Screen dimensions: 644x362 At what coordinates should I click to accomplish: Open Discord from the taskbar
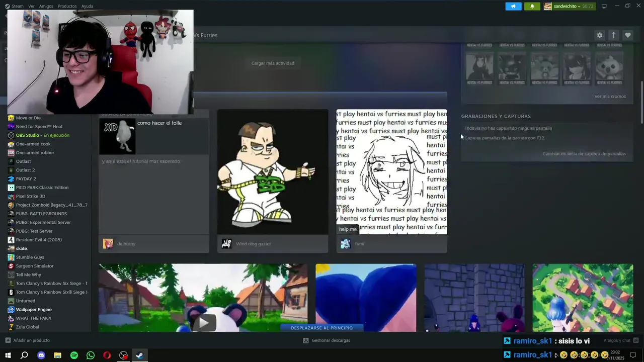pos(41,355)
